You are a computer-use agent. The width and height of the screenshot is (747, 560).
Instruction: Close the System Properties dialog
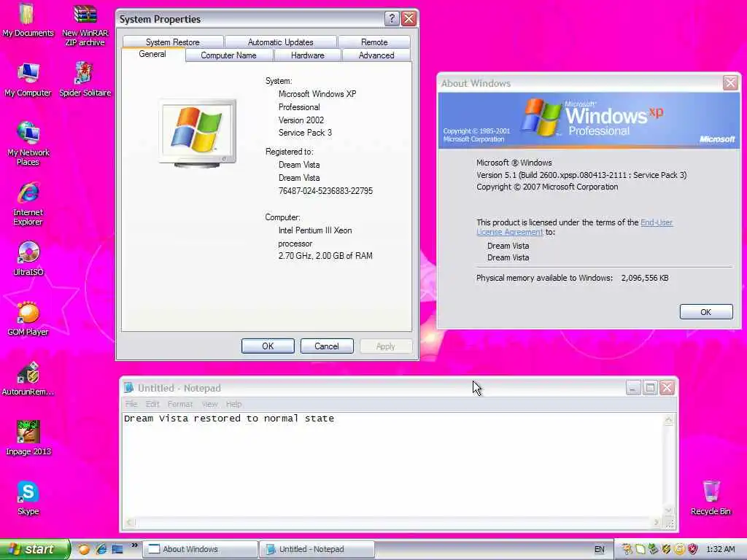pyautogui.click(x=409, y=18)
